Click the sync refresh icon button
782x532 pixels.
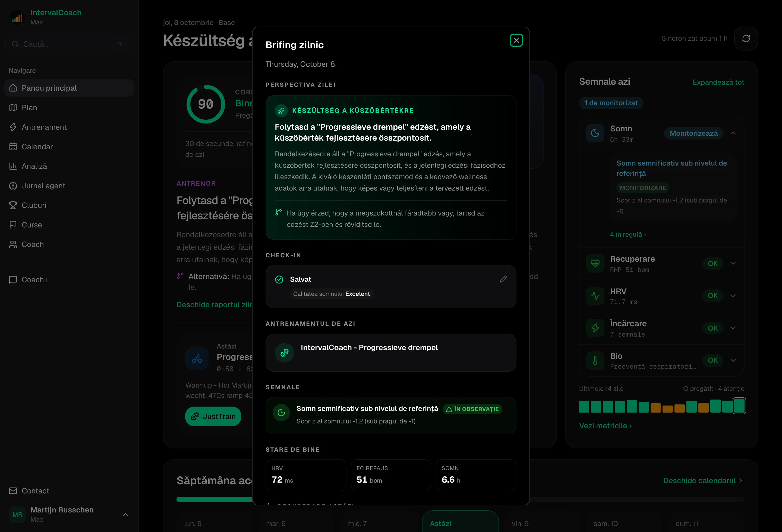(x=746, y=39)
